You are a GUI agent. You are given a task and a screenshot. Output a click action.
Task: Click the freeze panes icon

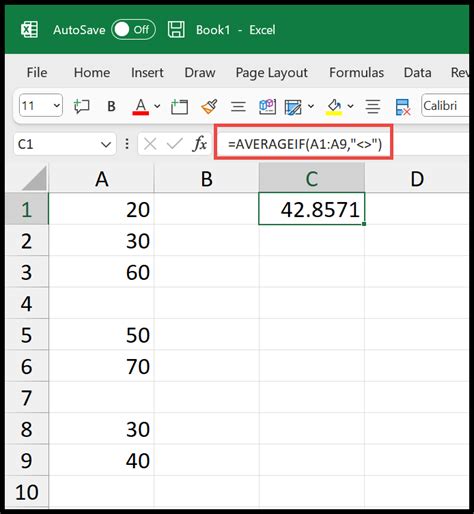(293, 107)
